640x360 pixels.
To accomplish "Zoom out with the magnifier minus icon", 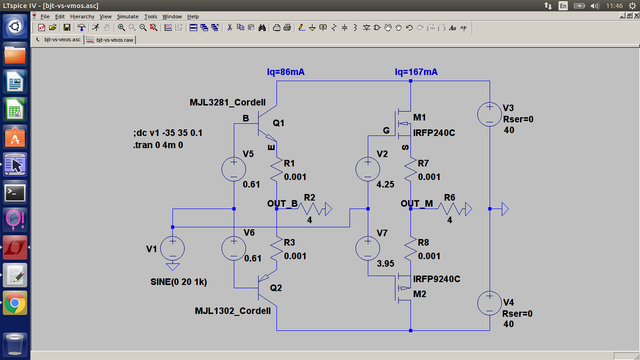I will point(143,28).
